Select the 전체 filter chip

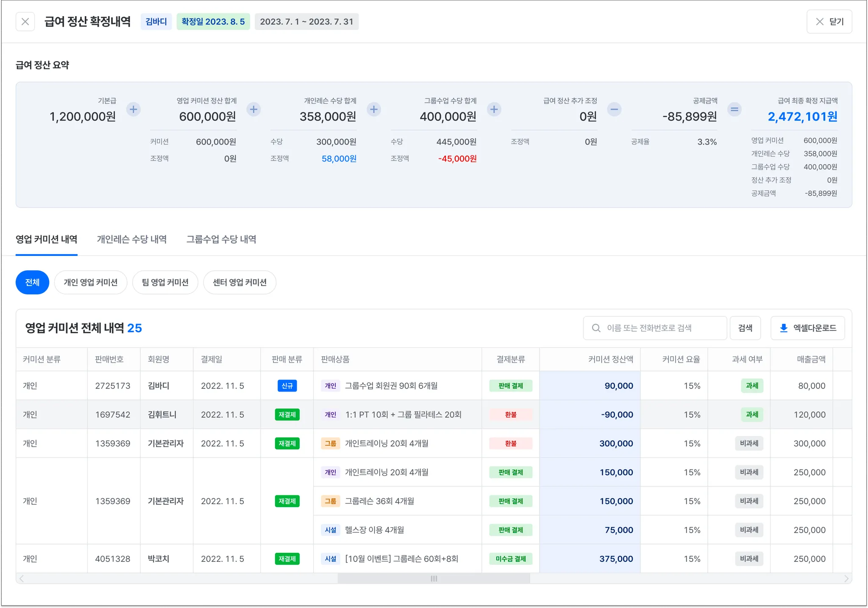[x=32, y=283]
